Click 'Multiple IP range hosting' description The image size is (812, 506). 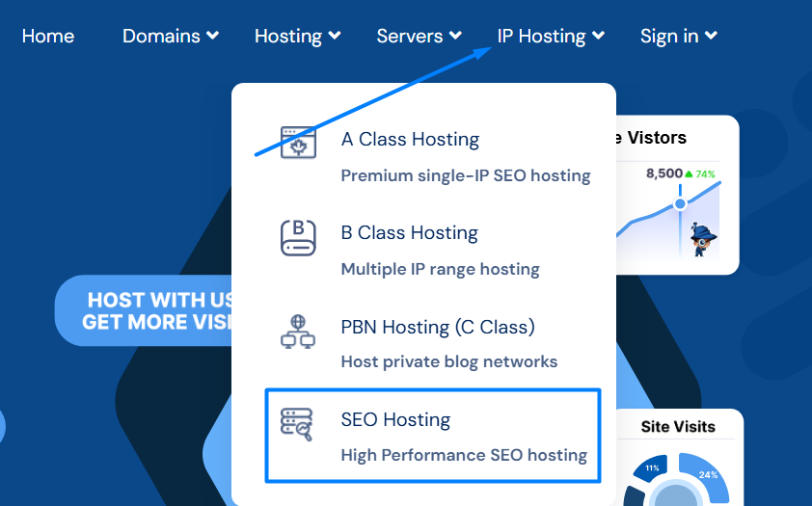(440, 269)
